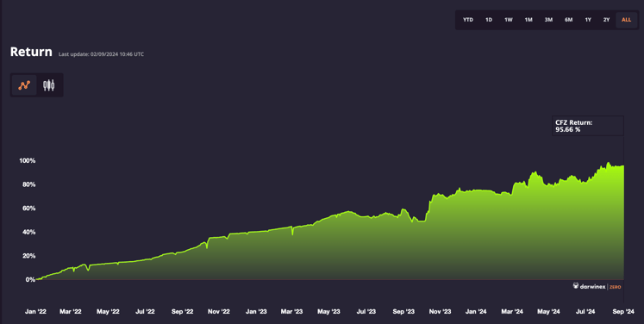
Task: Click the Sep '22 x-axis label
Action: 183,312
